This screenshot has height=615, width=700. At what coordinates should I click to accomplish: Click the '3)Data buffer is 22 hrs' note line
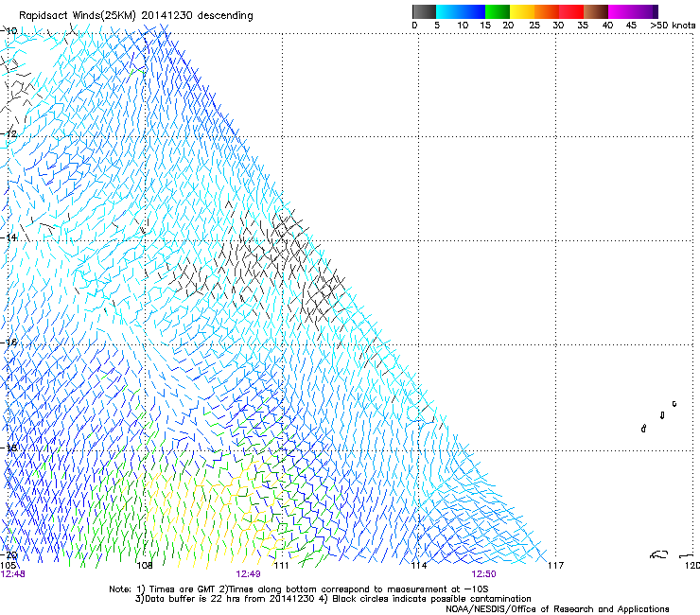click(333, 599)
